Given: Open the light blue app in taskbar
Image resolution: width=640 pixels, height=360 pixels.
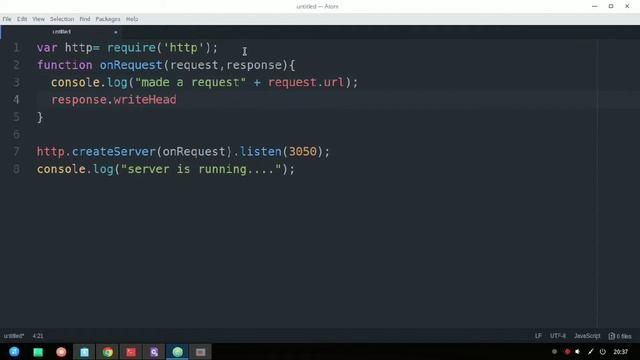Looking at the screenshot, I should (x=84, y=352).
